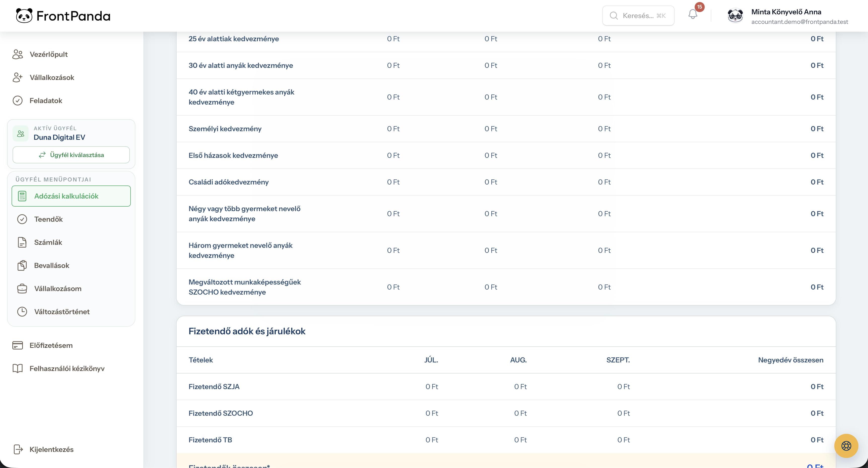Click 'Megváltozott munkaképességűek SZOCHO kedvezménye' label
The image size is (868, 468).
(245, 287)
